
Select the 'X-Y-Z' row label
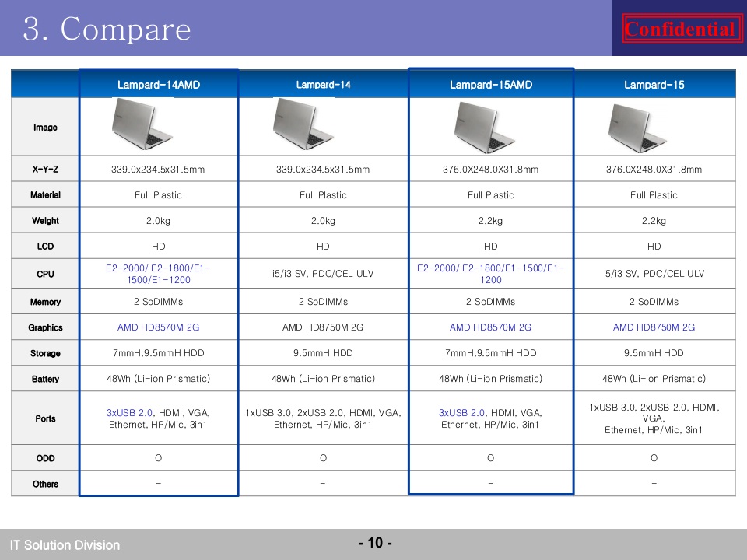tap(45, 169)
